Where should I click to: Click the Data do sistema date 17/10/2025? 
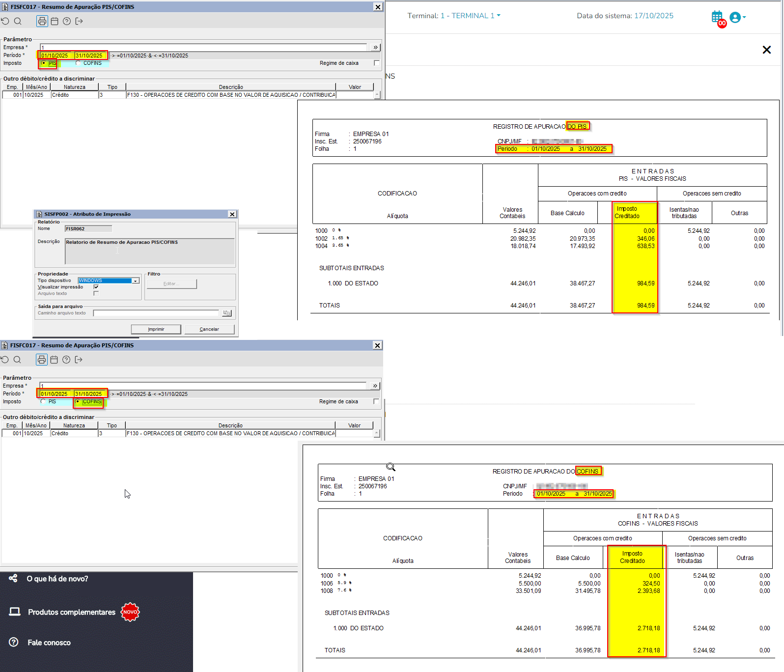tap(654, 16)
